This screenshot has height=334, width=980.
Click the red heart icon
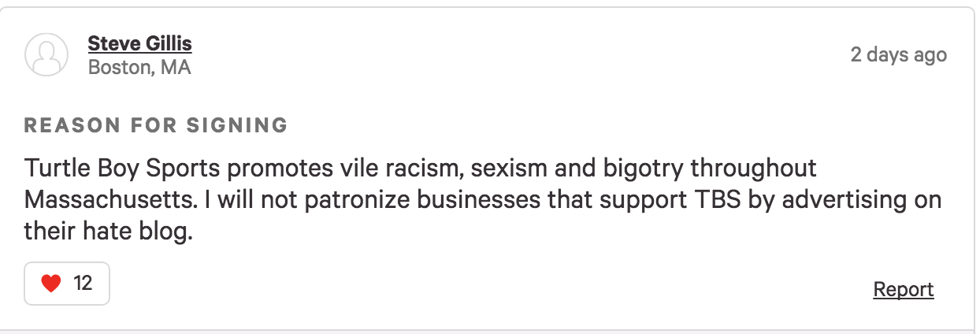click(x=51, y=284)
